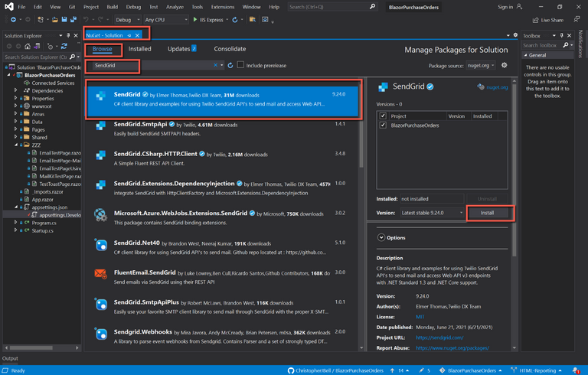Uncheck the BlazorPurchaseOrders project checkbox
588x375 pixels.
click(x=384, y=125)
